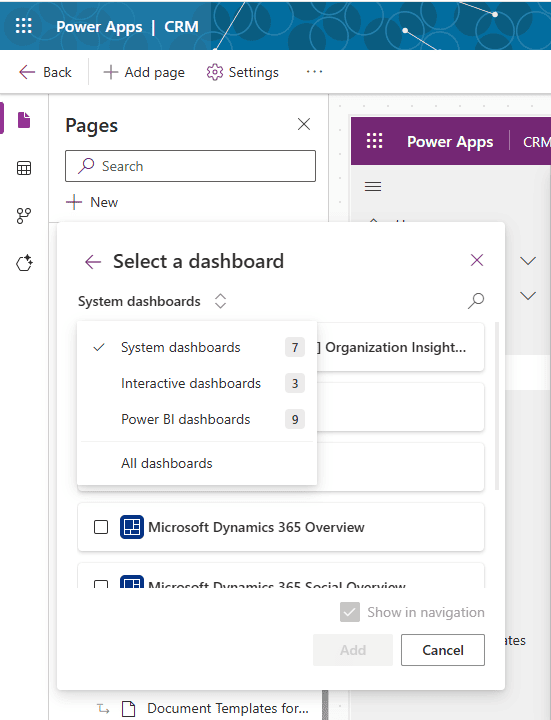Go back using the Back button
The height and width of the screenshot is (720, 551).
pyautogui.click(x=45, y=72)
